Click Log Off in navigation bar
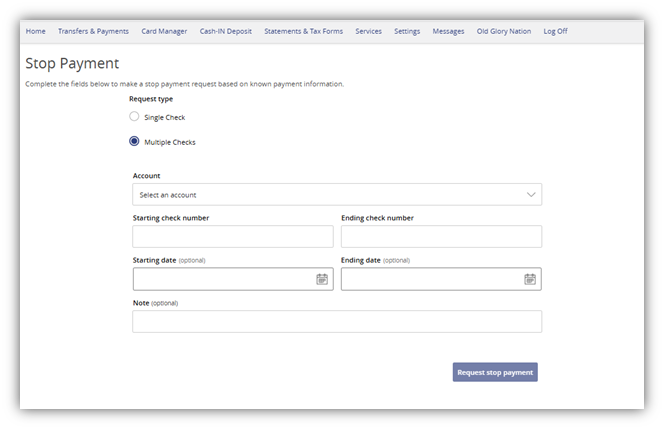664x430 pixels. click(555, 31)
